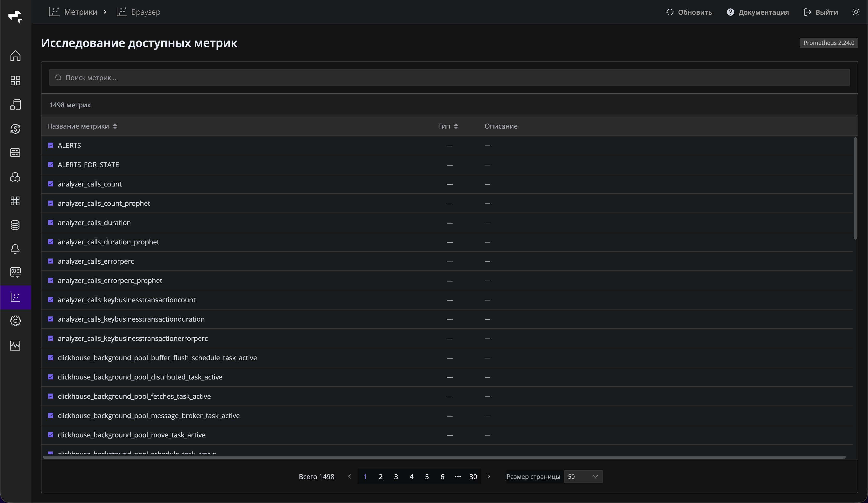Click the pagination ellipsis to jump pages
The image size is (868, 503).
coord(457,476)
